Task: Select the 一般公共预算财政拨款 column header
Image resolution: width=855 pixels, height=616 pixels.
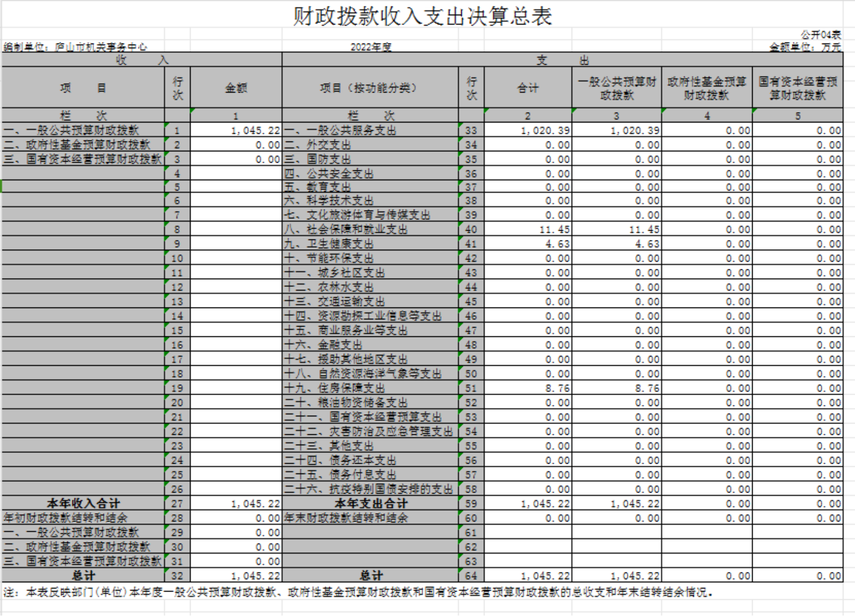Action: coord(617,88)
